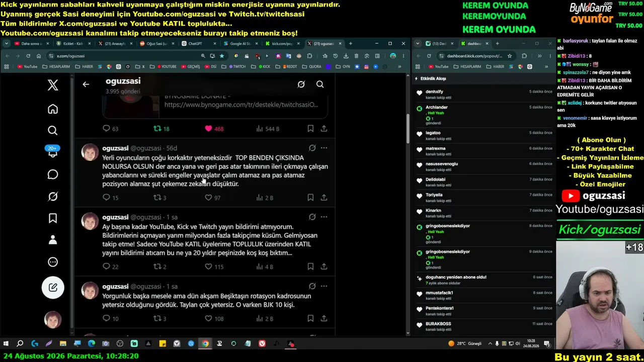644x362 pixels.
Task: Show hidden extensions in Kick dashboard window
Action: click(539, 56)
